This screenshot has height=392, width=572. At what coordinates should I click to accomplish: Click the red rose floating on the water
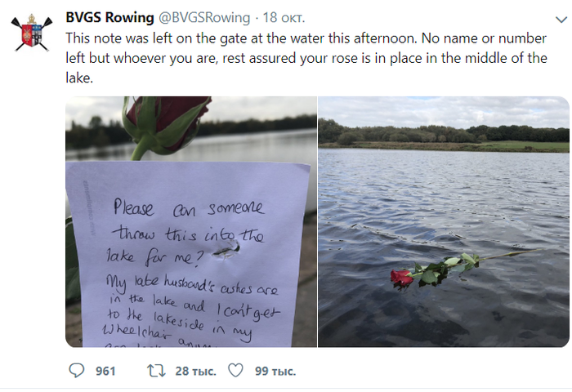402,278
